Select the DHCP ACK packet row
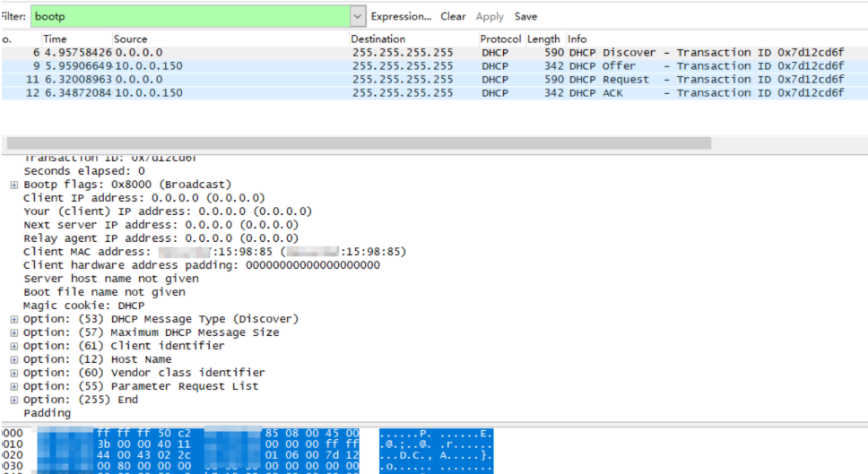This screenshot has width=868, height=474. [x=434, y=93]
